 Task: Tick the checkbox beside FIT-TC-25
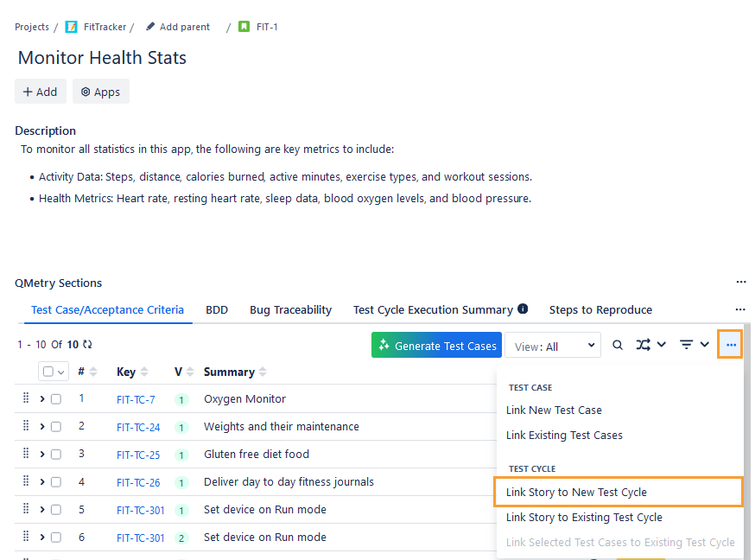click(x=56, y=454)
